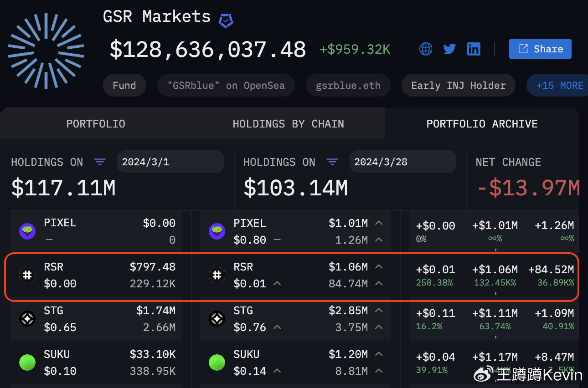The height and width of the screenshot is (388, 588).
Task: Click the RSR token icon in 3/28 holdings
Action: coord(217,275)
